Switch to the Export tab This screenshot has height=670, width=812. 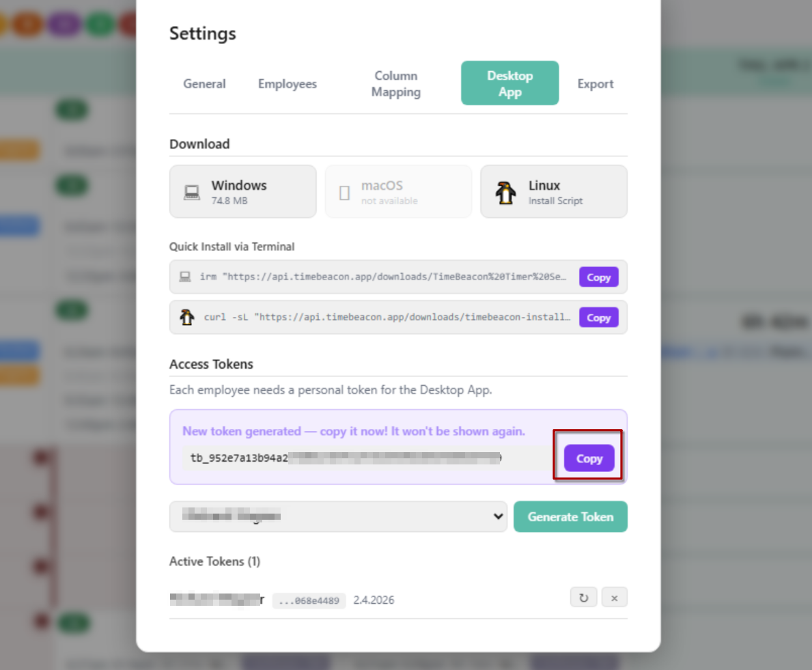595,83
